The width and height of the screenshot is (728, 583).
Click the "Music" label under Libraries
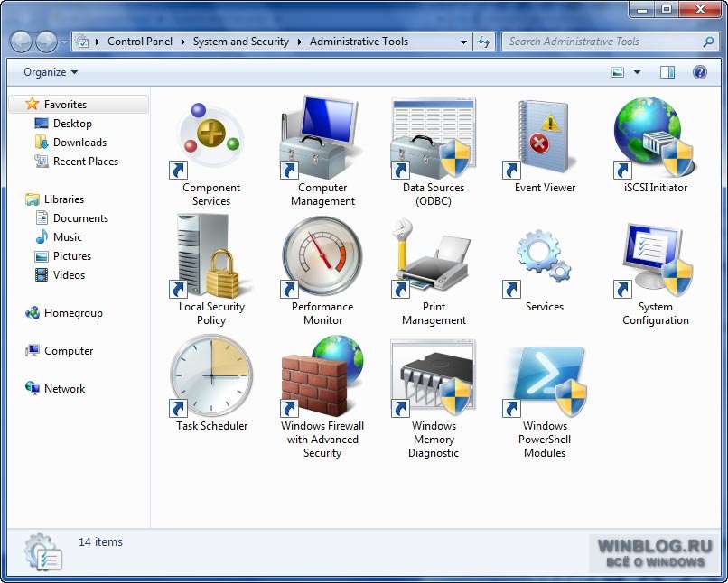[x=68, y=237]
